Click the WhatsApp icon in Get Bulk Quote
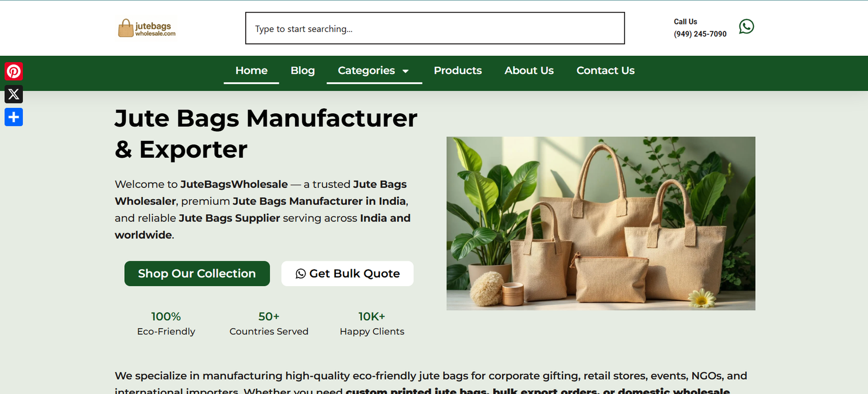Image resolution: width=868 pixels, height=394 pixels. (301, 274)
